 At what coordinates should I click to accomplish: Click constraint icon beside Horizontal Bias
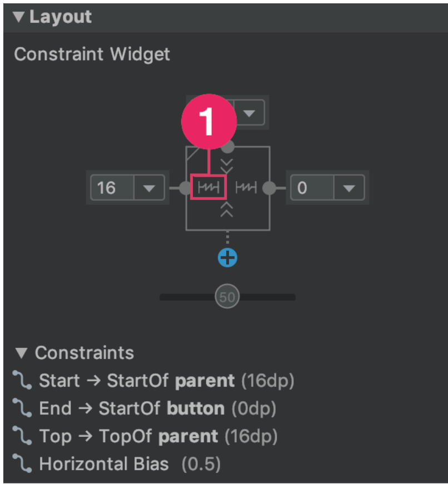(x=22, y=463)
